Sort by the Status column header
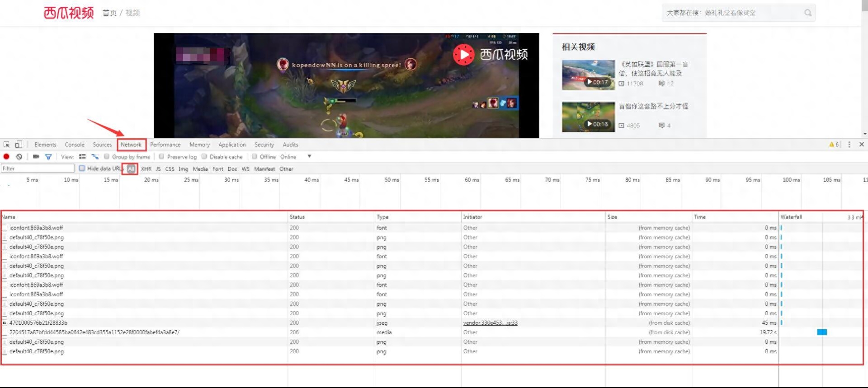This screenshot has height=388, width=868. [x=331, y=217]
